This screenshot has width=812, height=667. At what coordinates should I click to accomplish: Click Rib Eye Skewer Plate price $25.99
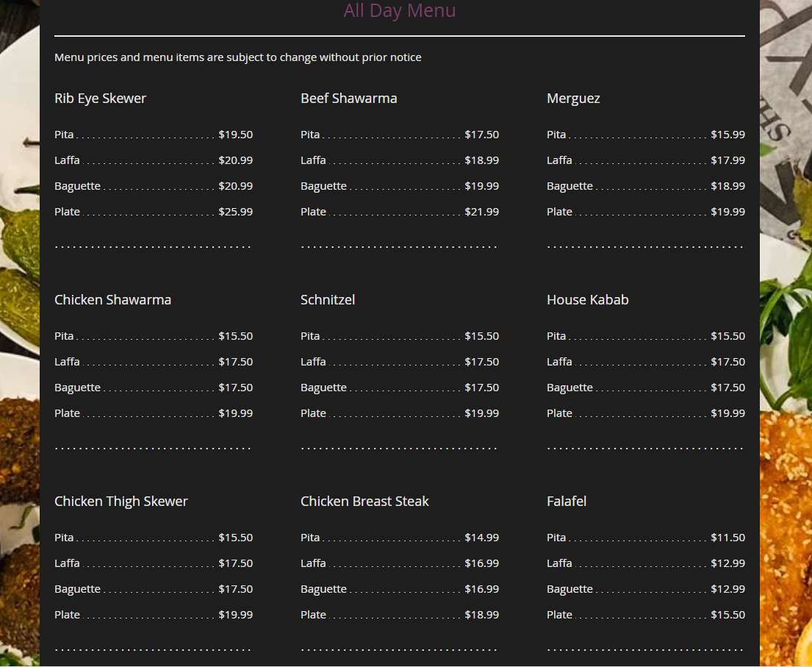[x=235, y=212]
